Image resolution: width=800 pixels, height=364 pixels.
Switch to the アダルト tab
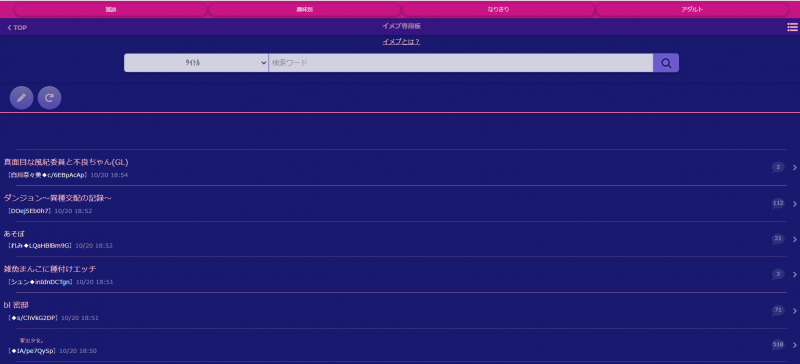692,9
